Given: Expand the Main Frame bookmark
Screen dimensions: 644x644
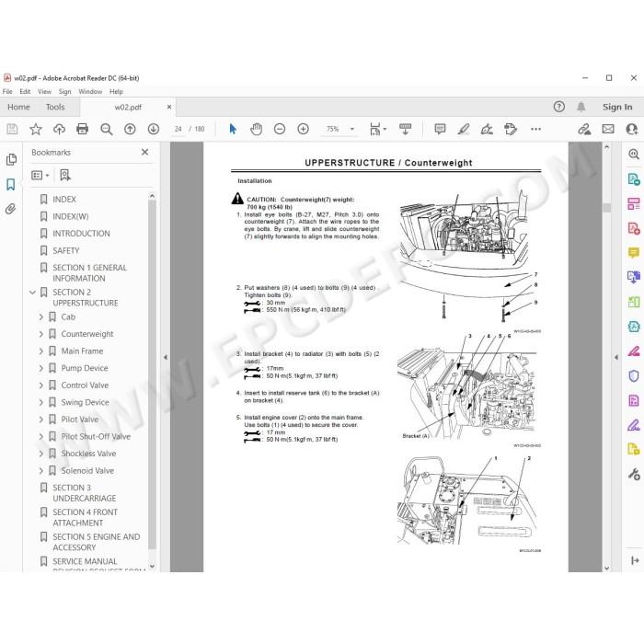Looking at the screenshot, I should pos(41,351).
